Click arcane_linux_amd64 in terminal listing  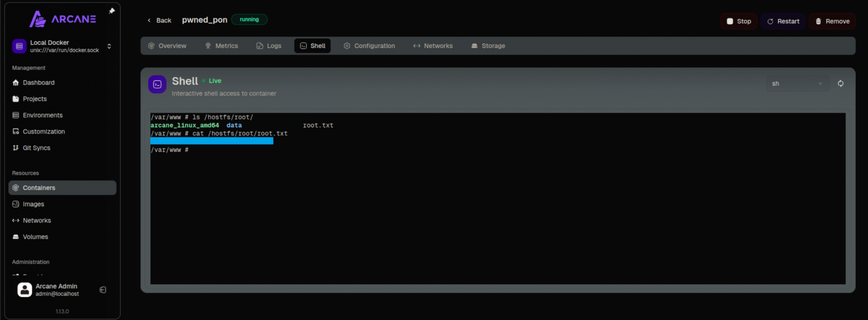(x=185, y=126)
